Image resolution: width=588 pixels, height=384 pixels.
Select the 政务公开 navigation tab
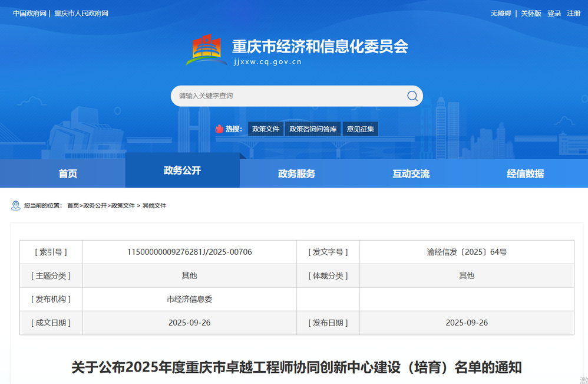pos(182,170)
